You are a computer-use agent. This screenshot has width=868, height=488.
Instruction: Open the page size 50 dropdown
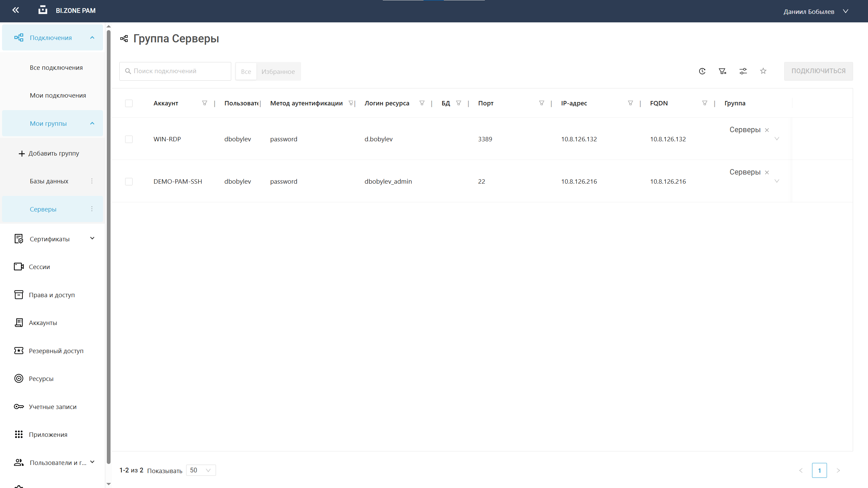pyautogui.click(x=201, y=470)
